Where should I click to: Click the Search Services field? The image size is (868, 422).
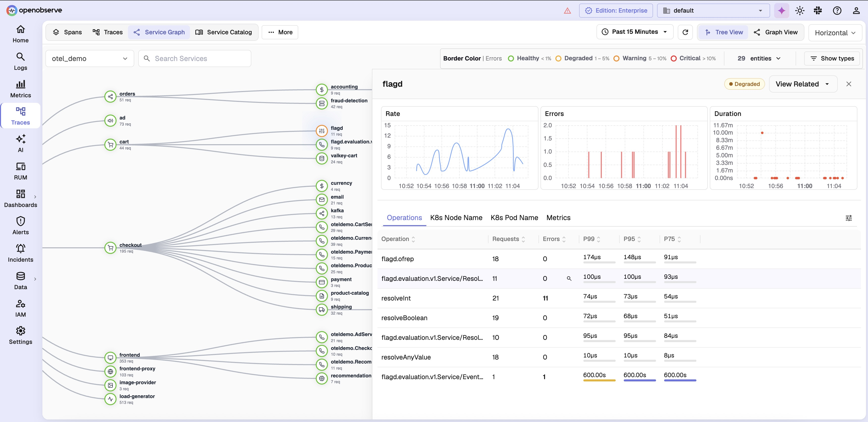point(195,58)
